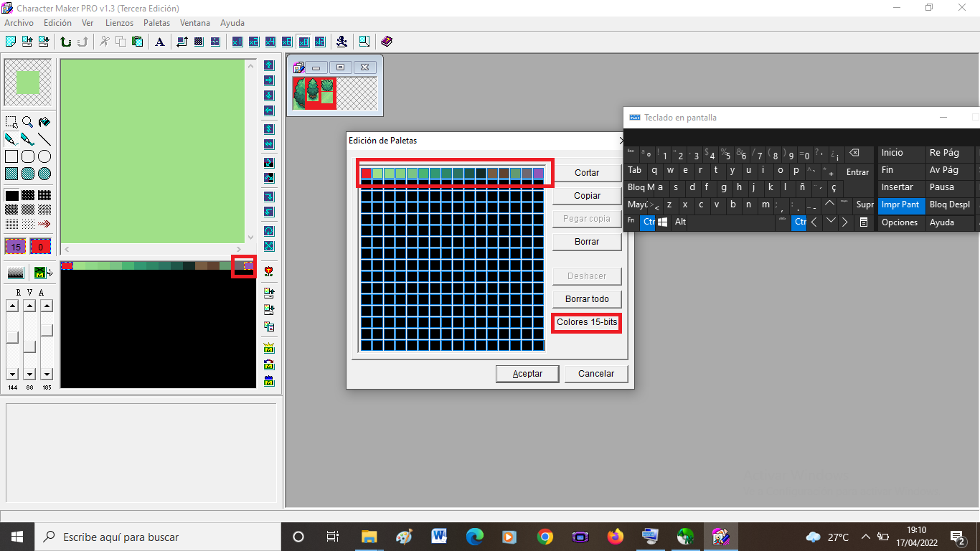Image resolution: width=980 pixels, height=551 pixels.
Task: Open Firefox from the taskbar
Action: tap(615, 537)
